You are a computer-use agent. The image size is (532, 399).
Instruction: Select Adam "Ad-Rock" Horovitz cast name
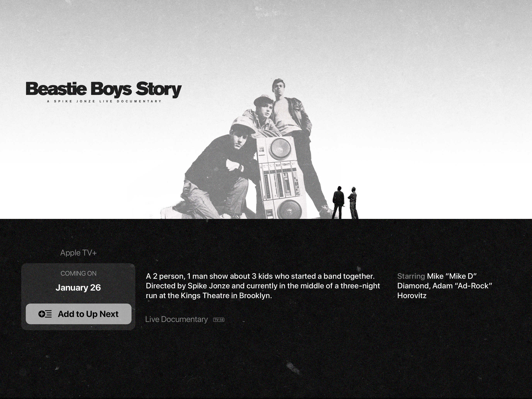[x=445, y=291]
